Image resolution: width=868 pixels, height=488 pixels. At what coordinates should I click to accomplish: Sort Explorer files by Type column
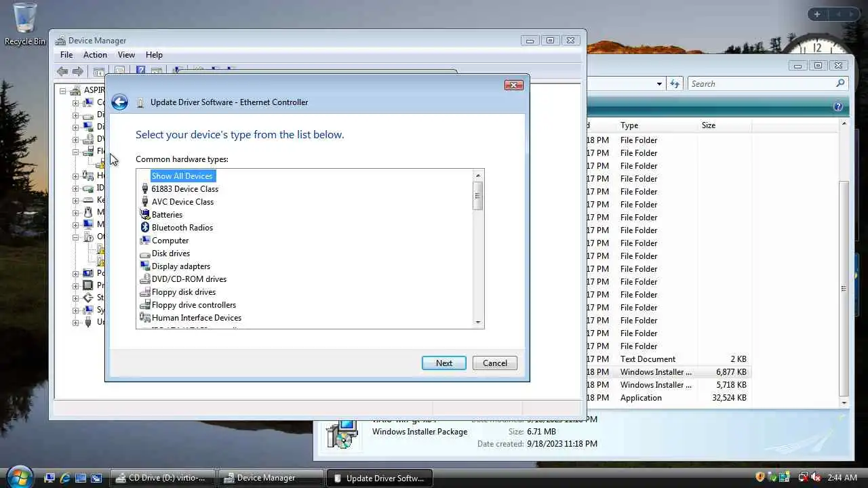[658, 125]
